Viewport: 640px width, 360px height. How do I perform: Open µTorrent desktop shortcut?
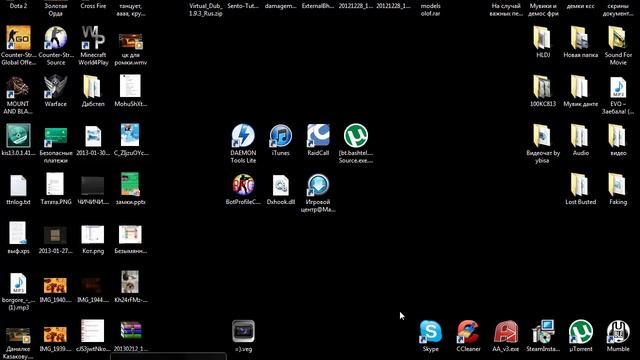point(581,332)
